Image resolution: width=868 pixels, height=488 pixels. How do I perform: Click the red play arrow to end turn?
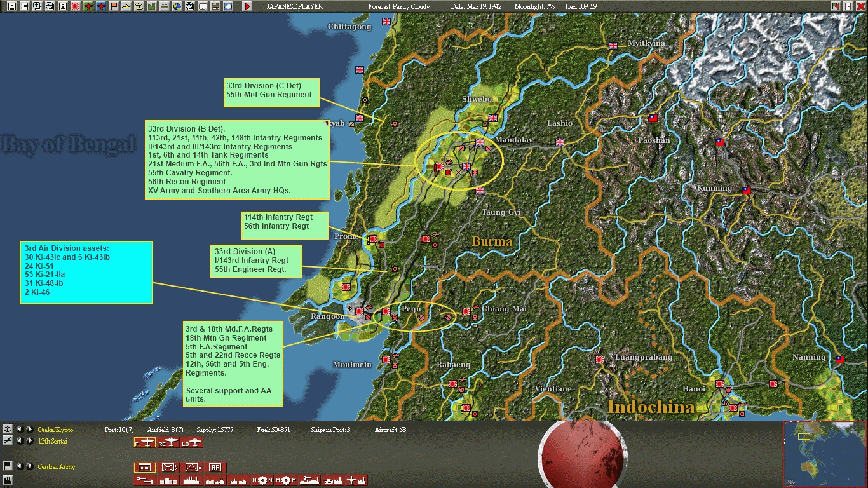247,6
